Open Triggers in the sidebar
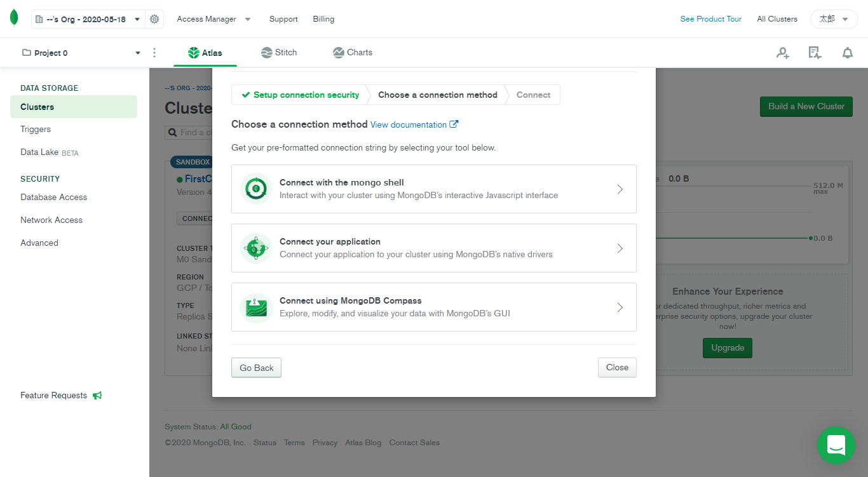The height and width of the screenshot is (477, 868). (36, 129)
